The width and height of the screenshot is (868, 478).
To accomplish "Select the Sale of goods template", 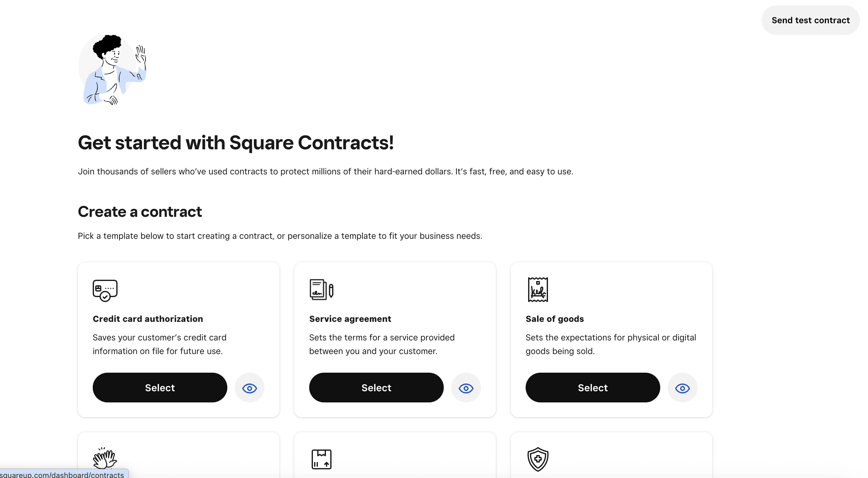I will point(592,388).
